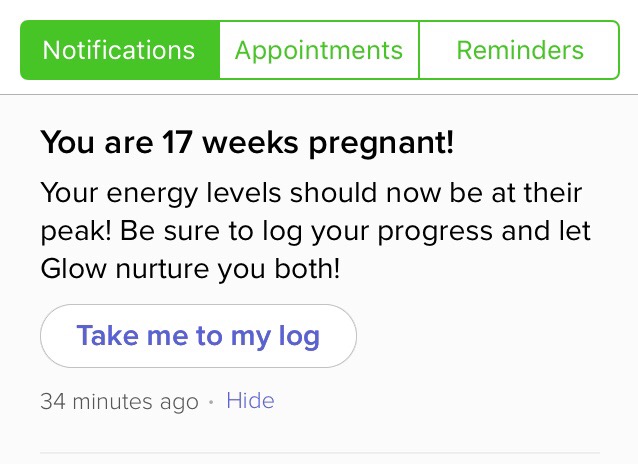Tap the 17 weeks pregnant heading

click(247, 143)
